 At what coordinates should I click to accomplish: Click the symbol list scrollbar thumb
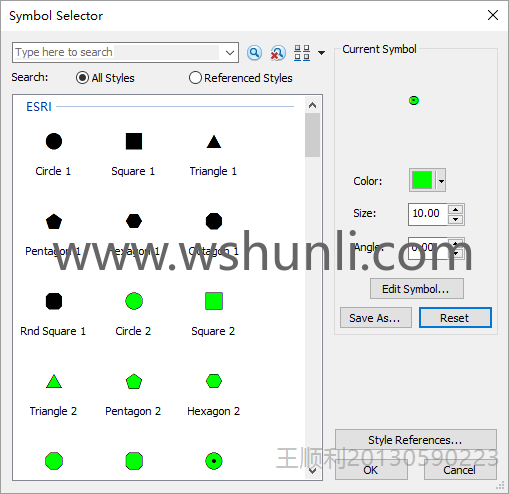(312, 135)
